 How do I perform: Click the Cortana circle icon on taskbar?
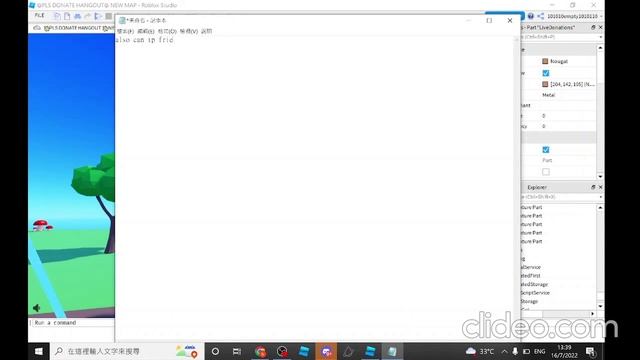tap(215, 351)
